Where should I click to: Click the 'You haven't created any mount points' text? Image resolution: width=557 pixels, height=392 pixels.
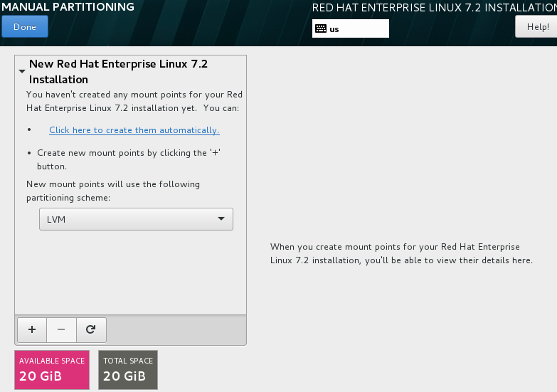(134, 101)
